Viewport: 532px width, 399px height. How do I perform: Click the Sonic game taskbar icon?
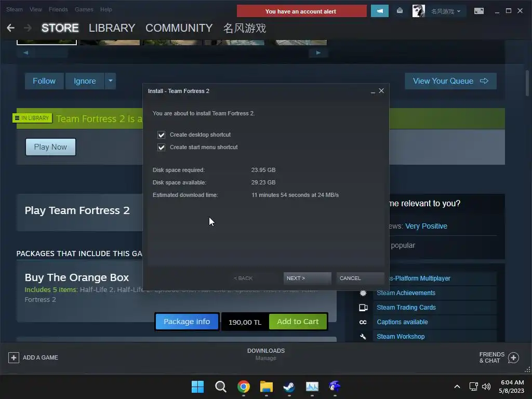pos(335,387)
